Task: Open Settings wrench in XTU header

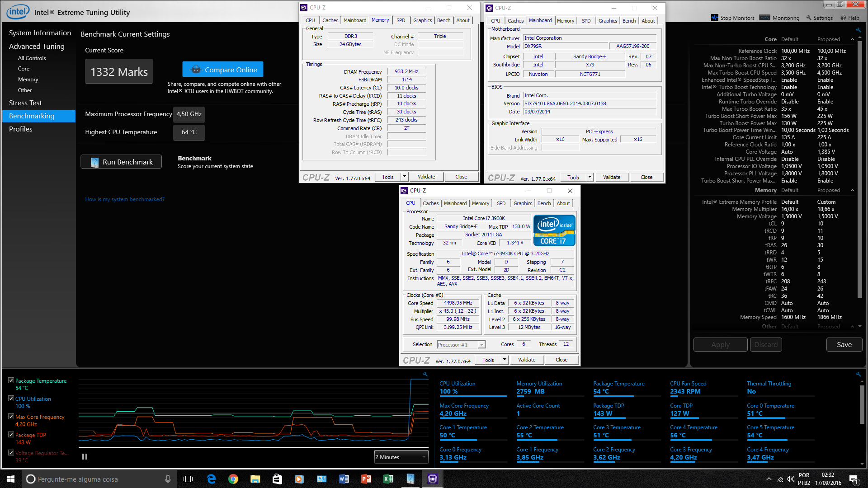Action: [x=809, y=18]
